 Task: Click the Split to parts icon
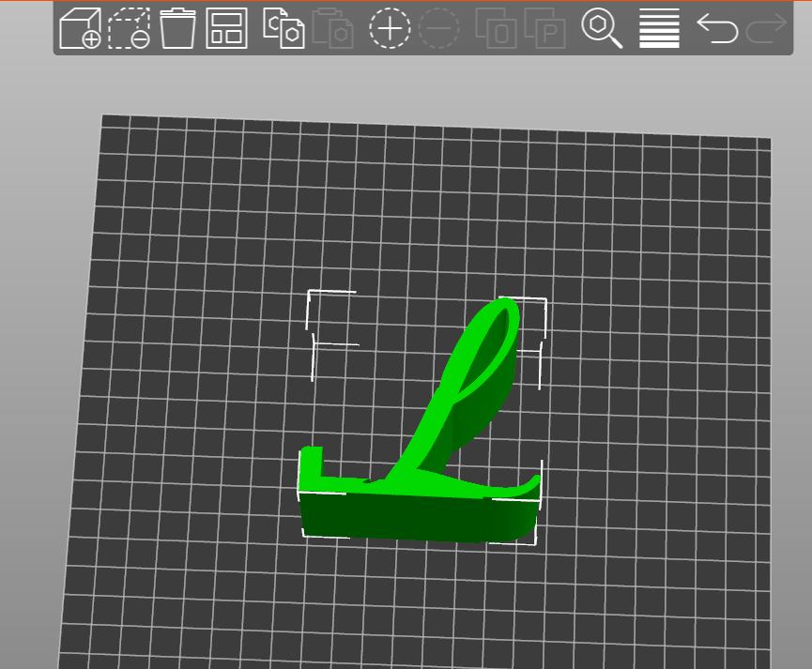point(544,28)
